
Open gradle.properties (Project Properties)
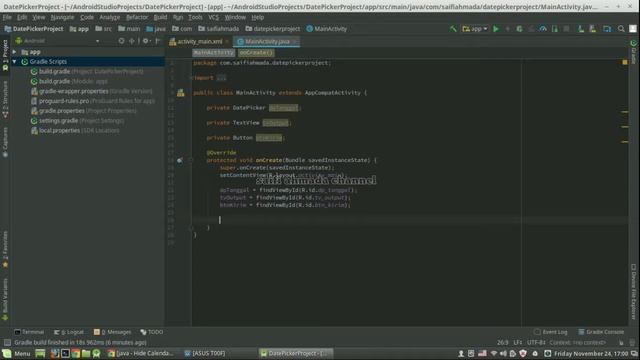pyautogui.click(x=84, y=111)
